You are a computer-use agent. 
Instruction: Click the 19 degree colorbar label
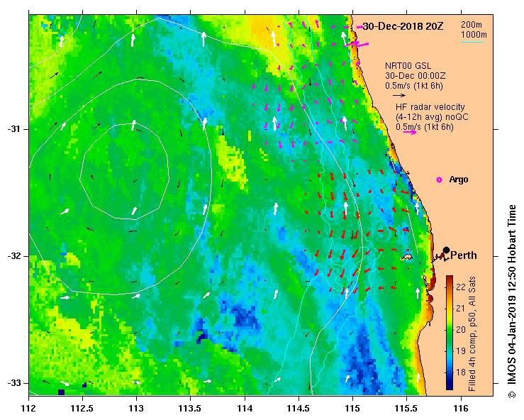tap(460, 350)
